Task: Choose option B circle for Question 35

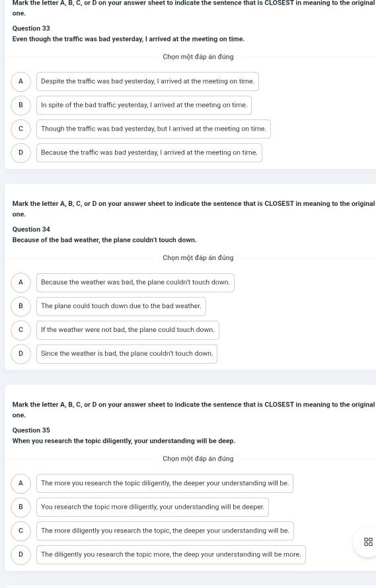Action: coord(20,507)
